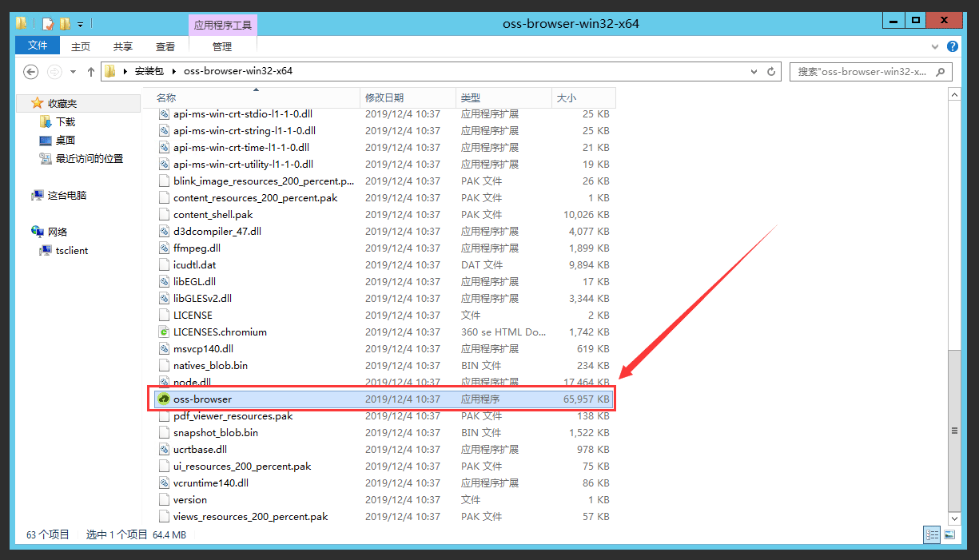Select api-ms-win-crt-time-l1-1-0.dll file name

point(241,147)
